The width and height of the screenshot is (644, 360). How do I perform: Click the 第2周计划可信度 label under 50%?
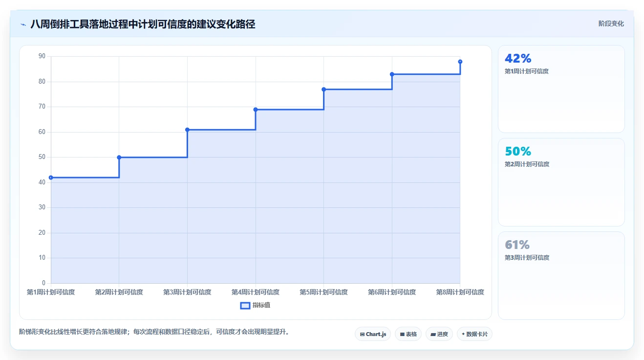point(527,164)
